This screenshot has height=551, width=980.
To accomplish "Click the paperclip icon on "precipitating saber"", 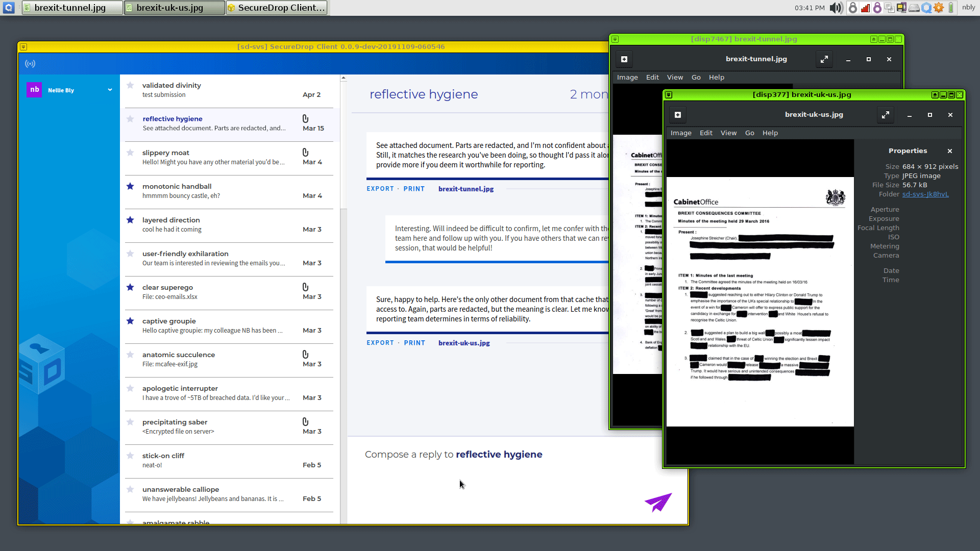I will (x=305, y=422).
